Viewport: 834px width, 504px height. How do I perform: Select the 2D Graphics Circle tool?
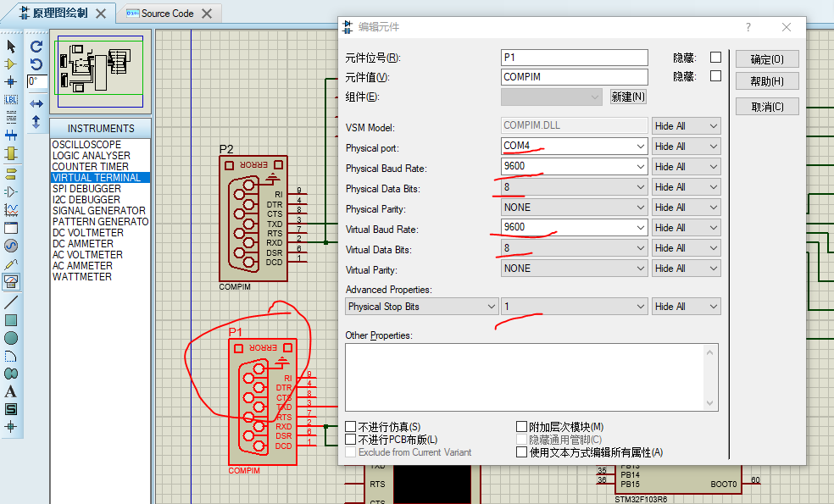11,338
